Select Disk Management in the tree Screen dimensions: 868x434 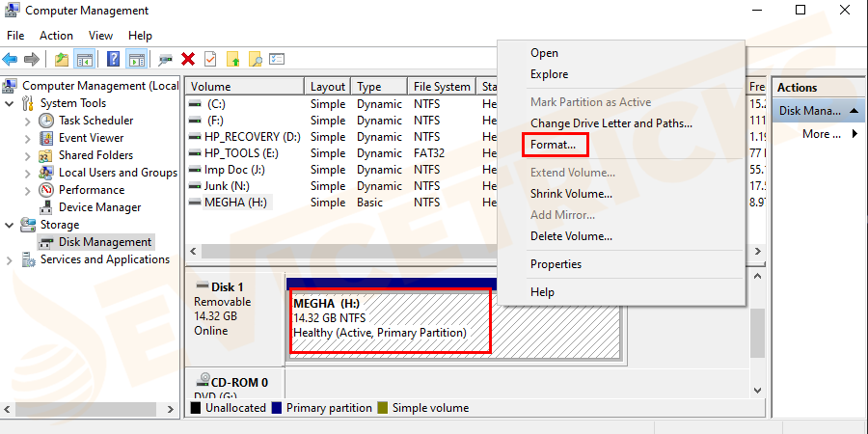point(104,242)
